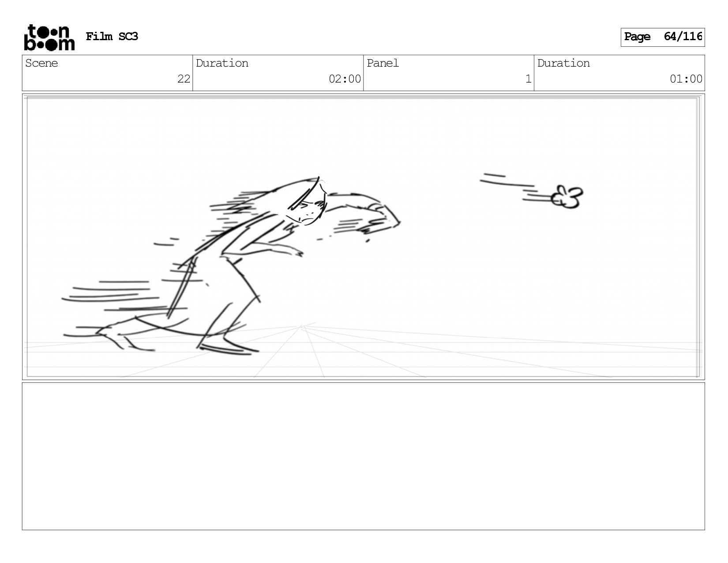Viewport: 728px width, 563px height.
Task: Click the Toon Boom logo
Action: (x=49, y=38)
